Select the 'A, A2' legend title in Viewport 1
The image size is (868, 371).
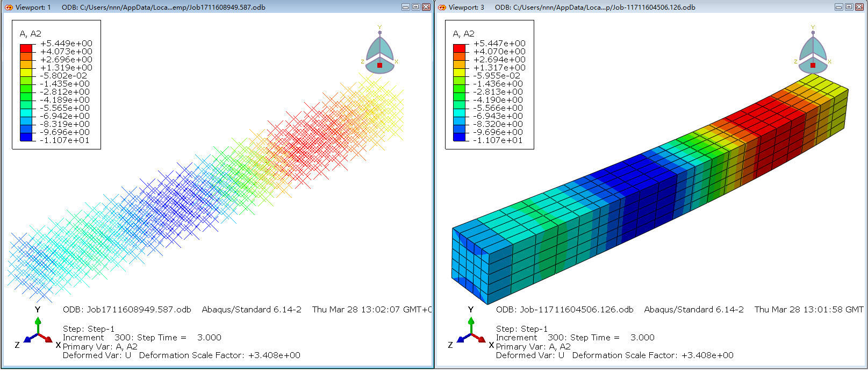pyautogui.click(x=31, y=33)
